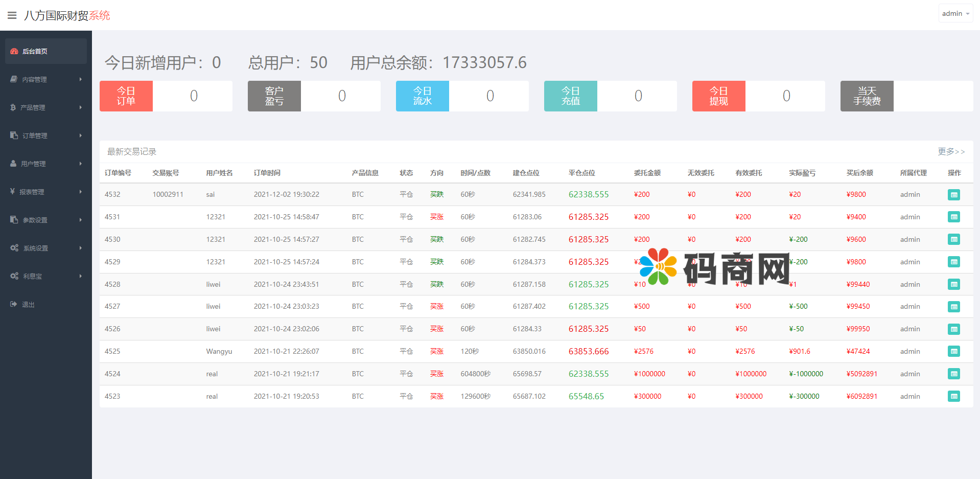This screenshot has height=479, width=980.
Task: Click the 今日订单 red tile
Action: (x=126, y=96)
